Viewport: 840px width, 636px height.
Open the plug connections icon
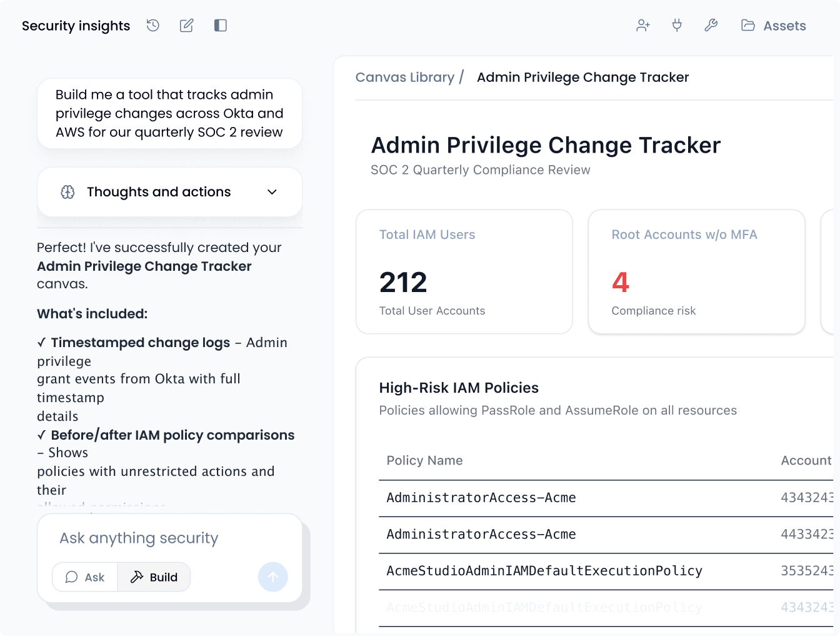pos(677,26)
